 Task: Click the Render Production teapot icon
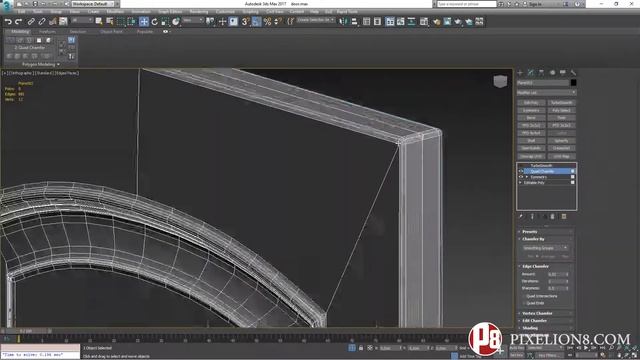coord(458,21)
